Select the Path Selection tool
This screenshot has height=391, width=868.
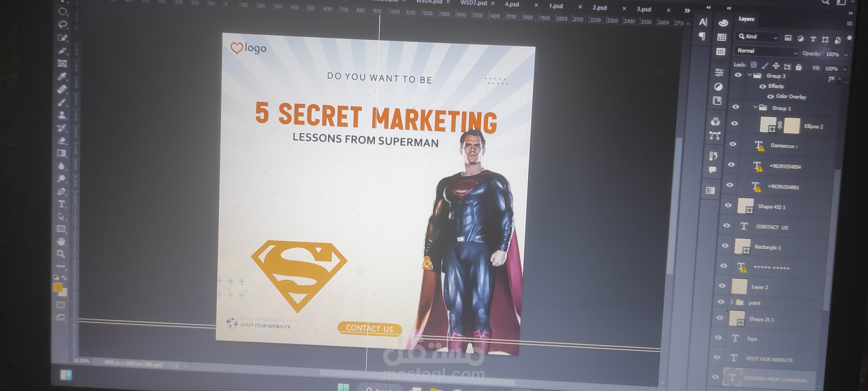61,217
